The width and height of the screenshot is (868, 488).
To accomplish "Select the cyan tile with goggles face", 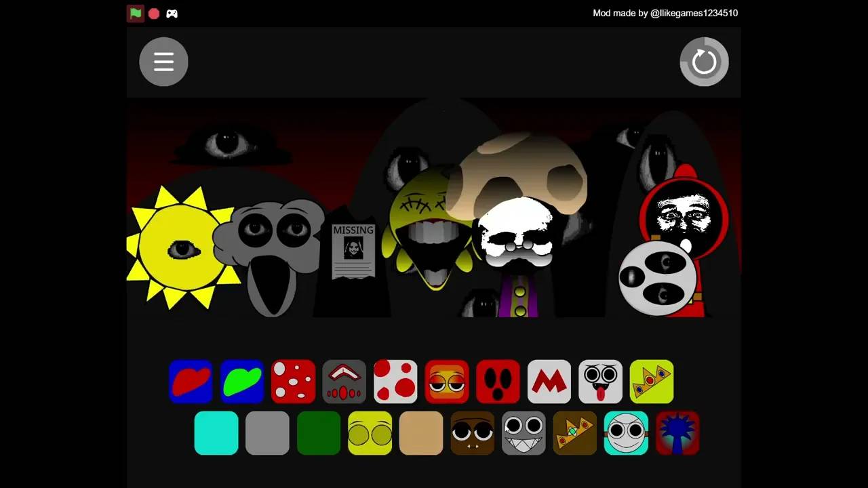I will (x=626, y=433).
